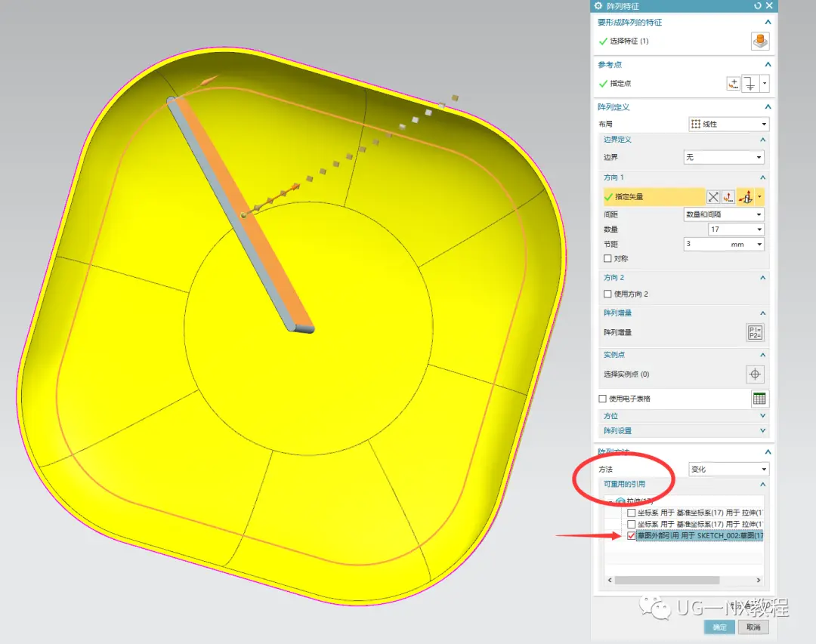
Task: Enable the 使用方向 2 checkbox
Action: point(607,294)
